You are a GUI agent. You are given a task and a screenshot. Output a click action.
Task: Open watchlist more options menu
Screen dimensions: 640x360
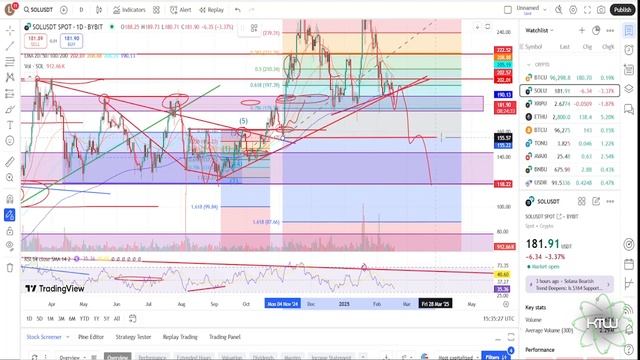click(610, 30)
